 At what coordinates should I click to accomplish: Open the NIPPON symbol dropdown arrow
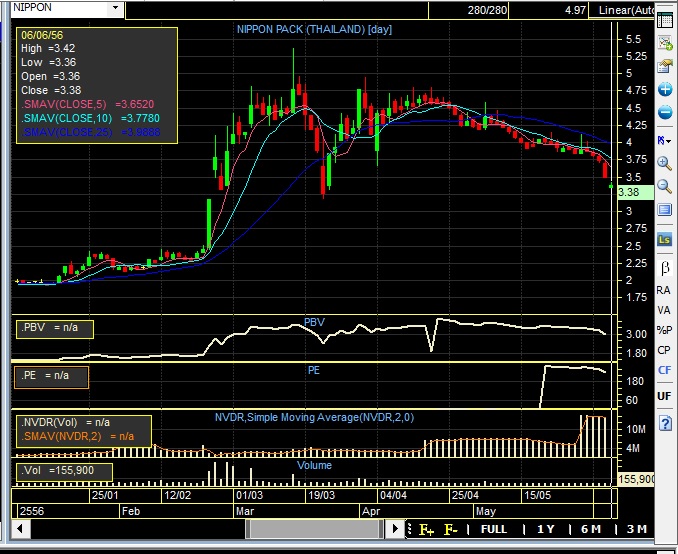[115, 8]
